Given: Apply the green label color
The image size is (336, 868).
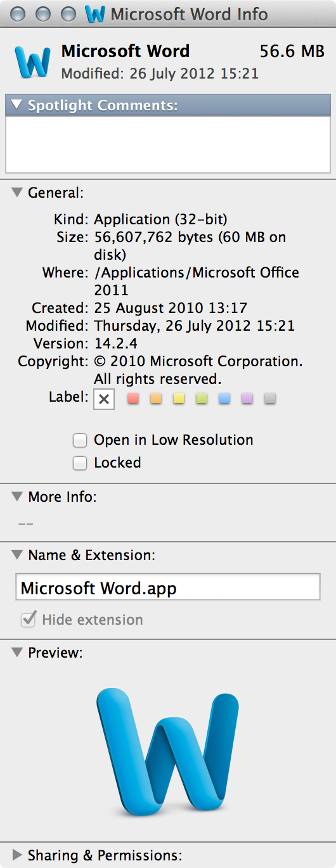Looking at the screenshot, I should click(202, 399).
